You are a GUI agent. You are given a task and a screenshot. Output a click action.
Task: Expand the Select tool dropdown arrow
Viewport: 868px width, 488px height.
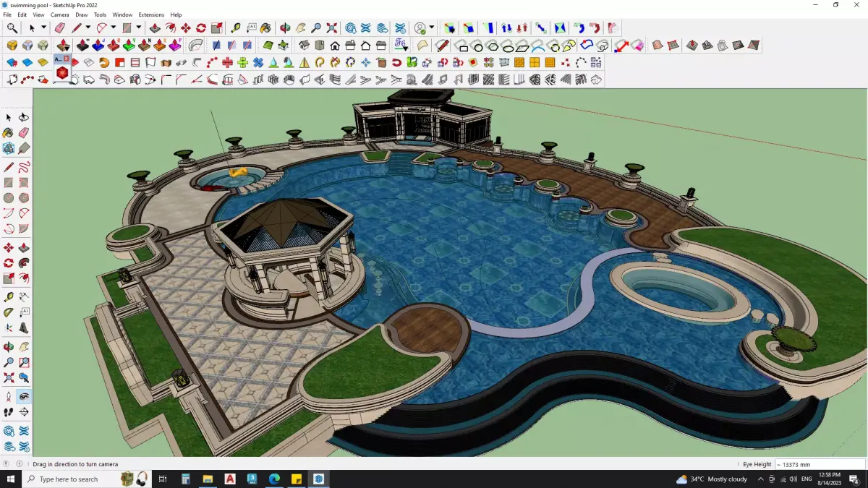pos(43,28)
